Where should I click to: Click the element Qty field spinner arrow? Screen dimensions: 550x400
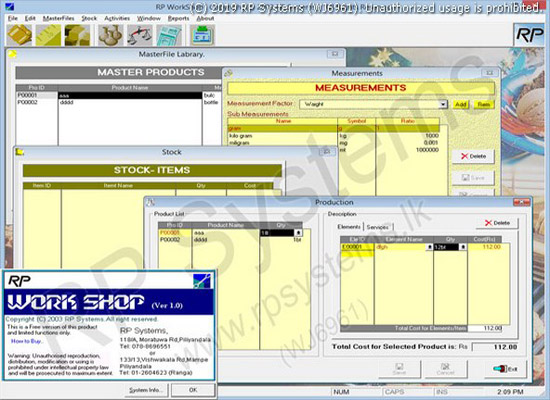point(463,247)
